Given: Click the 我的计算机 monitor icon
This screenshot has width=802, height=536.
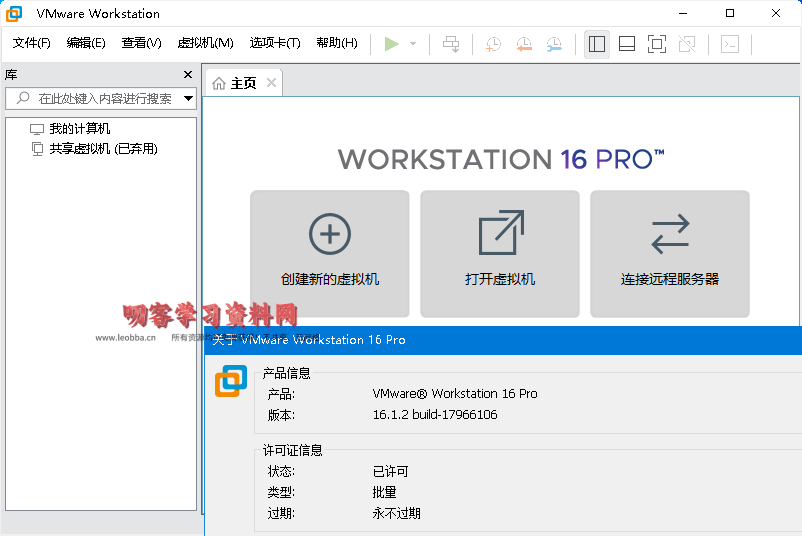Looking at the screenshot, I should point(37,129).
